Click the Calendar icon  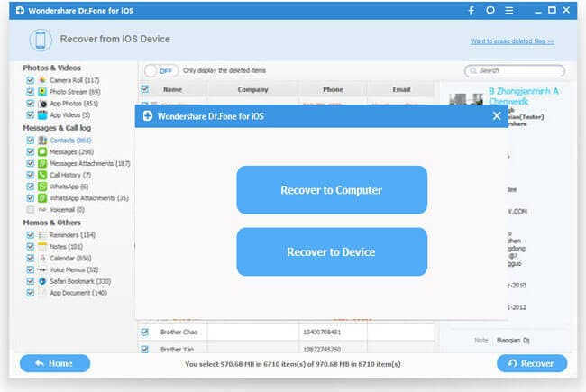click(42, 259)
